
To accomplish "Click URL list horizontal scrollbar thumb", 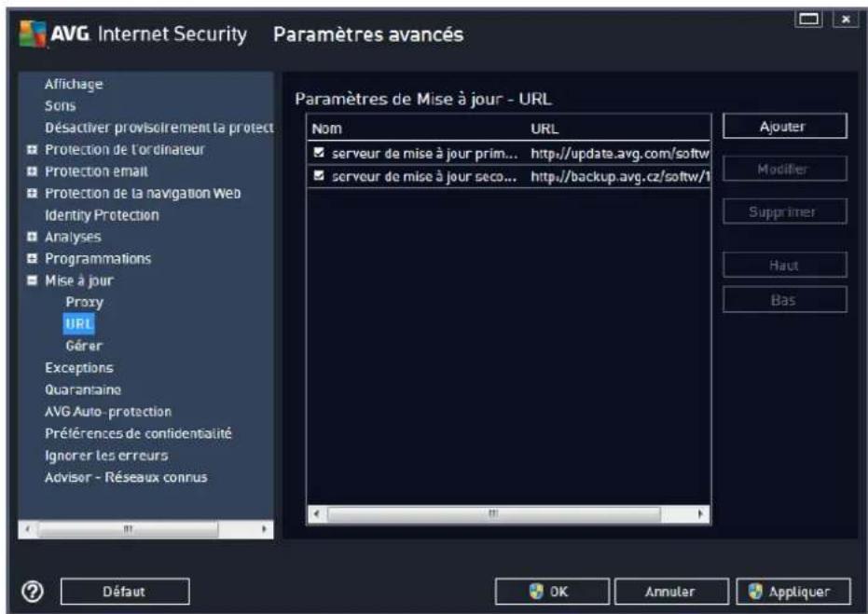I will (x=494, y=514).
